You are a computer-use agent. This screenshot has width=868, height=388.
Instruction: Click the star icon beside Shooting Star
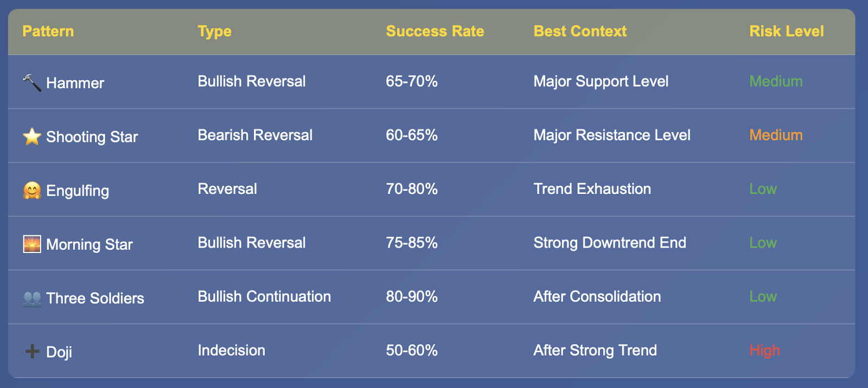(x=32, y=137)
